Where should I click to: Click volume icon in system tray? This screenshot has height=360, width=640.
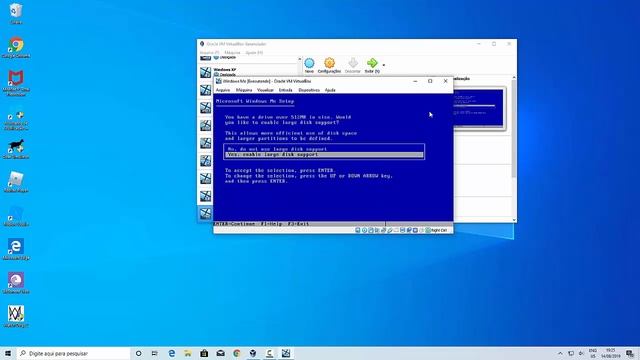coord(581,353)
